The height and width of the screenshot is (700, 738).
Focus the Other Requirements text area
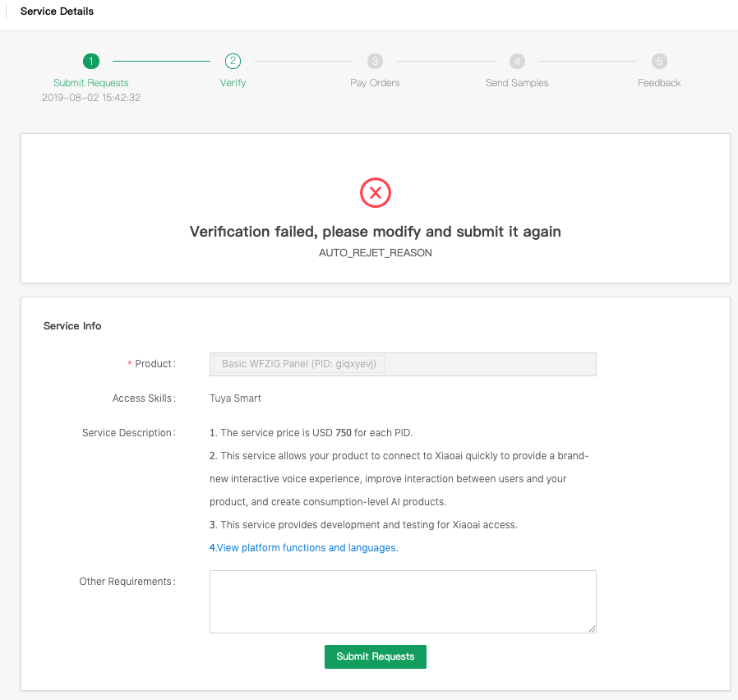403,601
